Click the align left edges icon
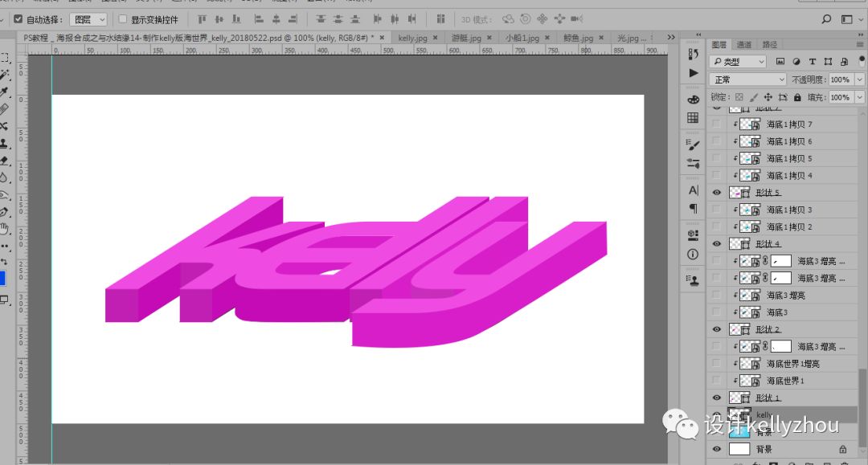The height and width of the screenshot is (465, 868). tap(259, 19)
